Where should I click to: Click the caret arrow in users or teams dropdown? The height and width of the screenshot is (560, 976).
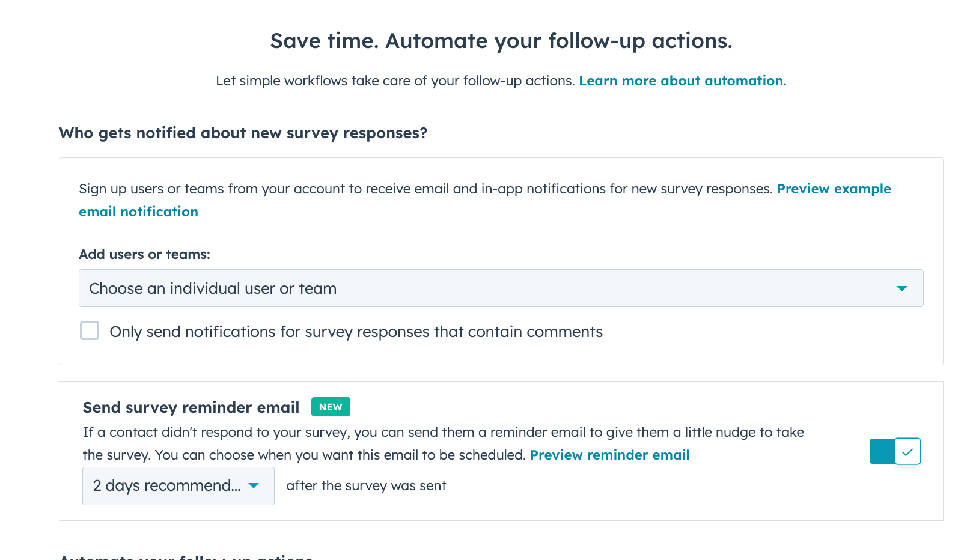pyautogui.click(x=901, y=288)
